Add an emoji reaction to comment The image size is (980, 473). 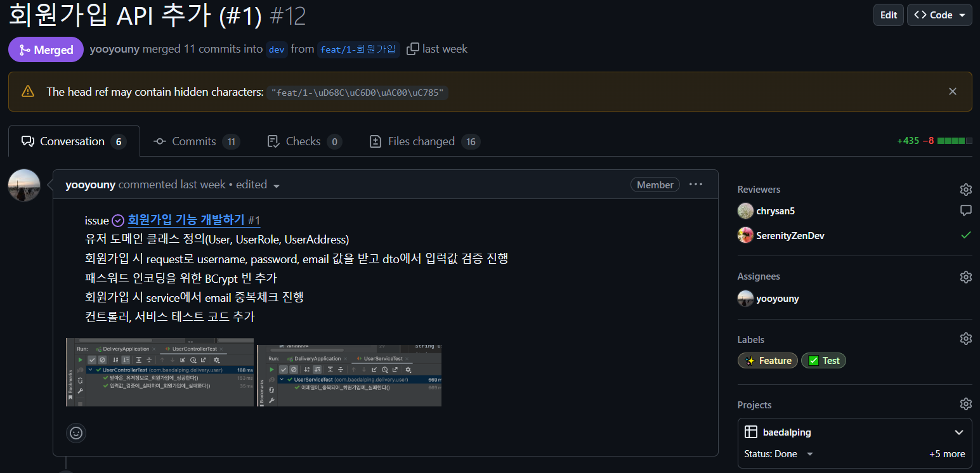click(x=76, y=433)
